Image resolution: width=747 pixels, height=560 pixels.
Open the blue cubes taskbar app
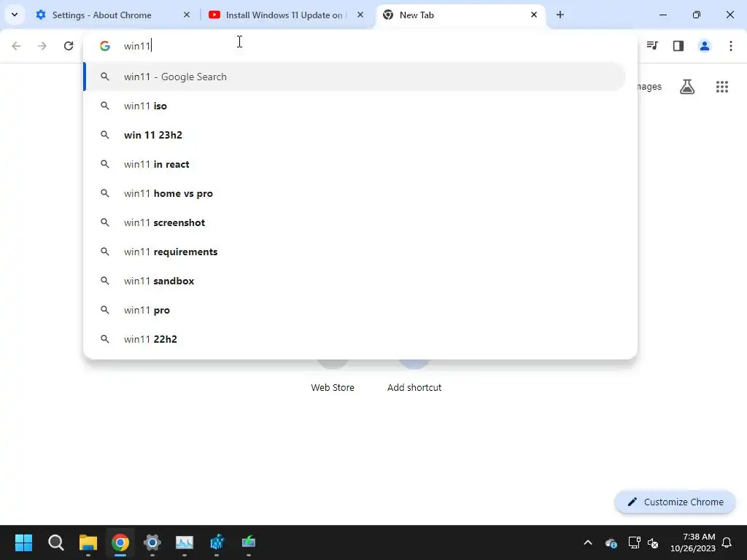[217, 542]
